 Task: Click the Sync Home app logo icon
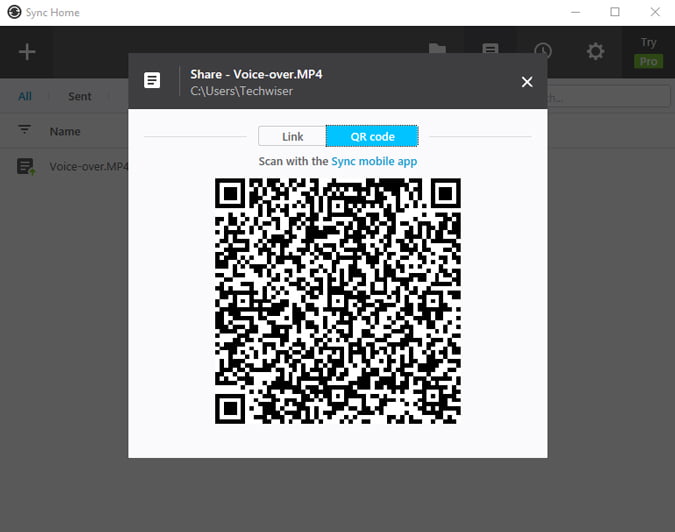coord(14,12)
